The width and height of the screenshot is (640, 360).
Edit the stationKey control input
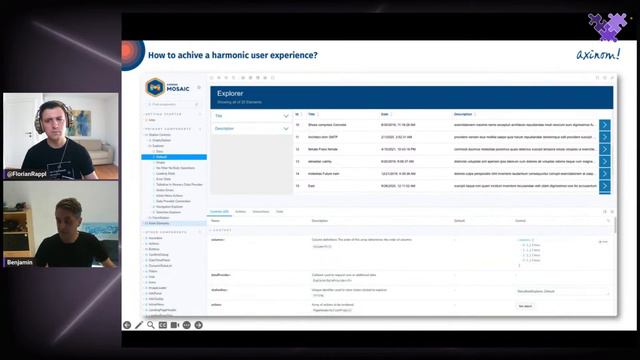[562, 291]
